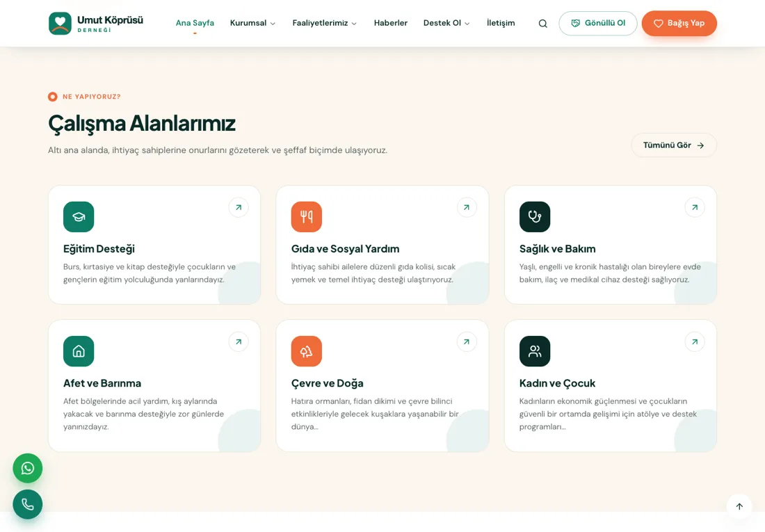The image size is (765, 532).
Task: Click the graduation cap icon in Eğitim Desteği
Action: click(x=79, y=217)
